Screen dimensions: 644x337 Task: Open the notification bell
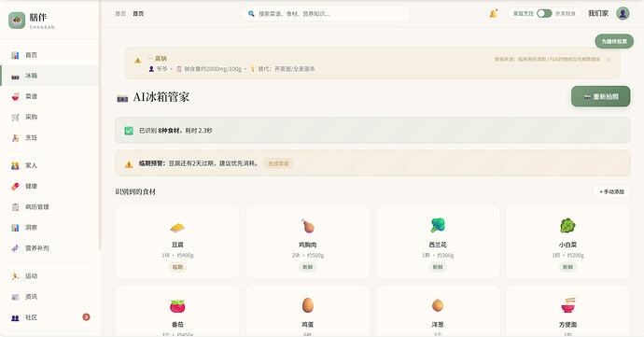click(x=493, y=14)
